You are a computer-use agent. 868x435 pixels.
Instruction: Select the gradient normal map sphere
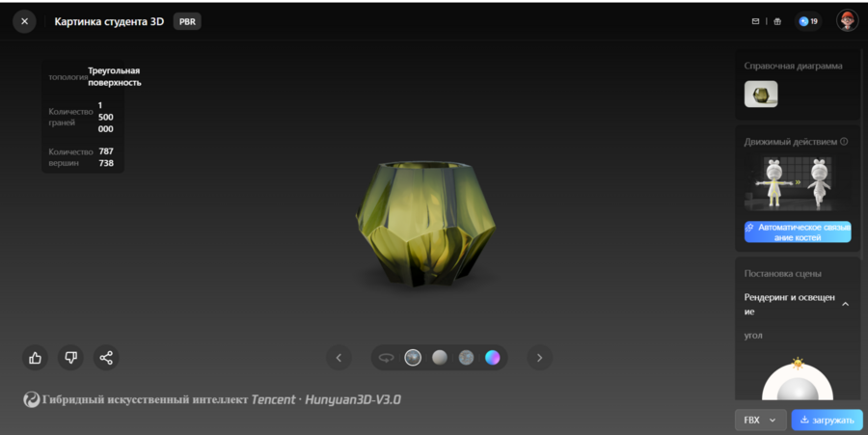(x=493, y=358)
